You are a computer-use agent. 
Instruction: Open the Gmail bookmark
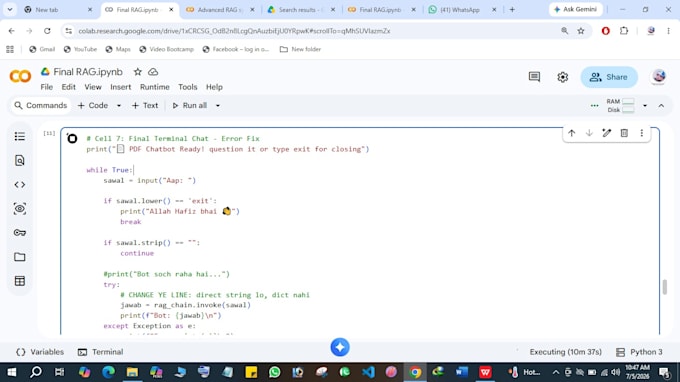click(42, 49)
